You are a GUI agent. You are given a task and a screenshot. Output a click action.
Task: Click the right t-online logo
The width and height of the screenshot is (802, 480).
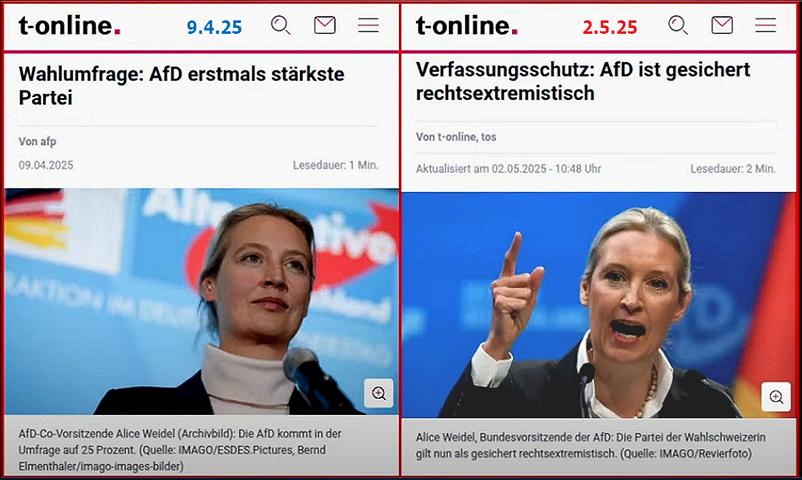pos(466,26)
